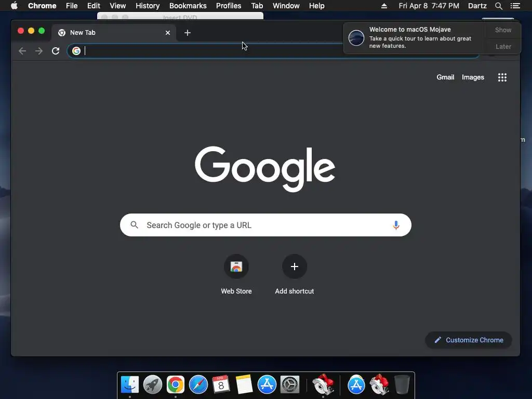This screenshot has height=399, width=532.
Task: Click the Welcome to macOS Mojave notification icon
Action: click(356, 37)
